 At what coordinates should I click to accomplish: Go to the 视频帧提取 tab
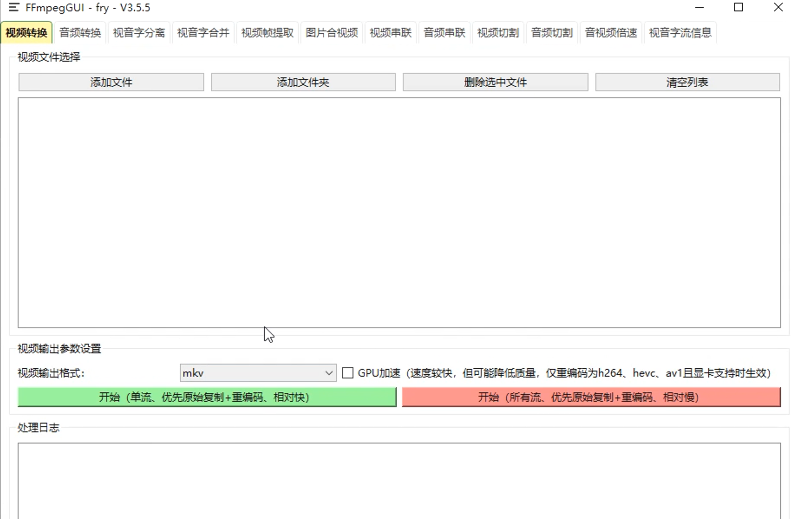pyautogui.click(x=268, y=33)
